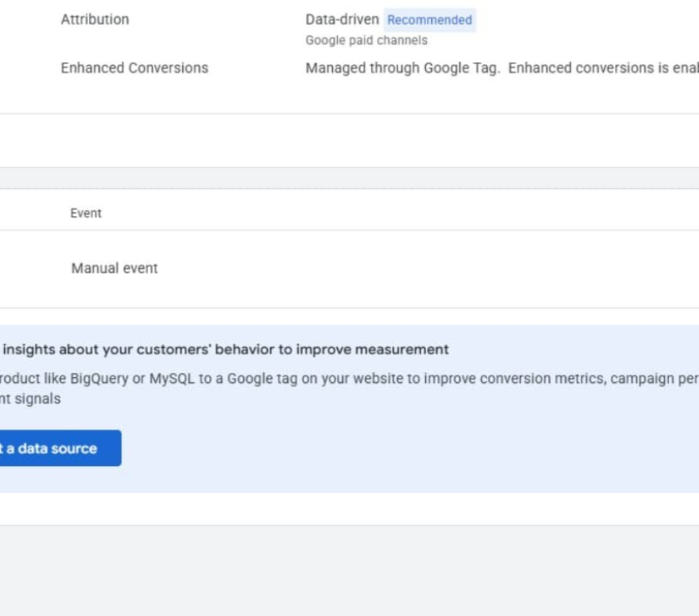Click empty white row beside Manual event

coord(416,268)
